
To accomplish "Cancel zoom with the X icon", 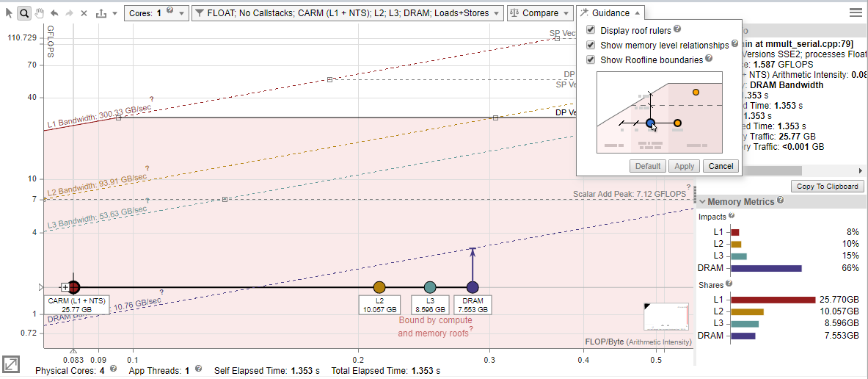I will coord(84,12).
